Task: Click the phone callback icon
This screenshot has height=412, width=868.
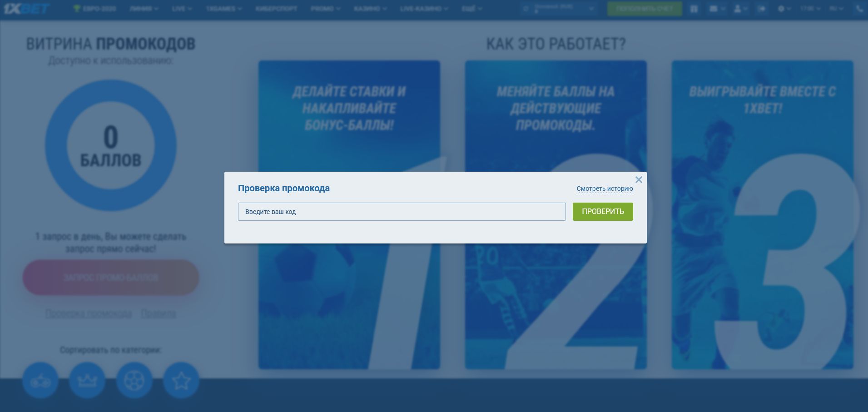Action: pos(860,9)
